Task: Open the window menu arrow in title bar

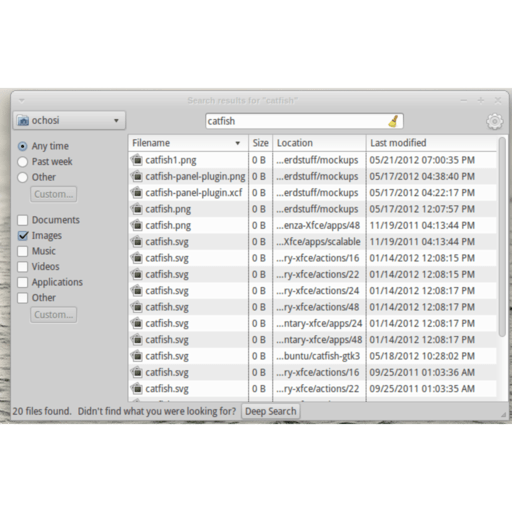Action: click(22, 100)
